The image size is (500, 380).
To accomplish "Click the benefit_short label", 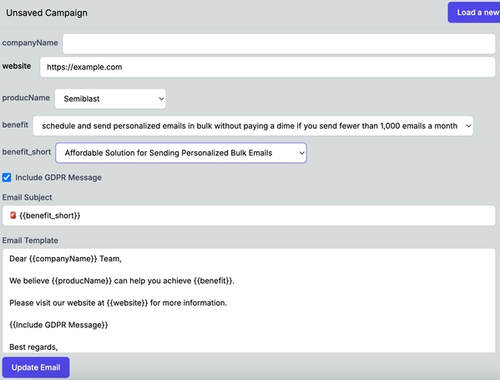I will 27,152.
